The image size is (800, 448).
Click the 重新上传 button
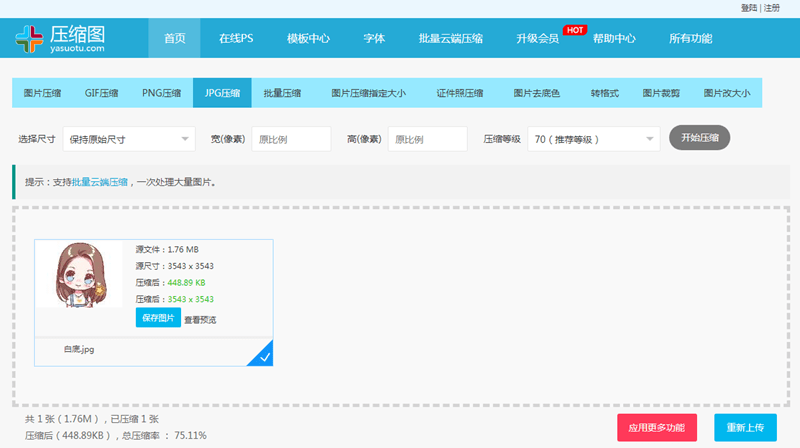[x=745, y=428]
